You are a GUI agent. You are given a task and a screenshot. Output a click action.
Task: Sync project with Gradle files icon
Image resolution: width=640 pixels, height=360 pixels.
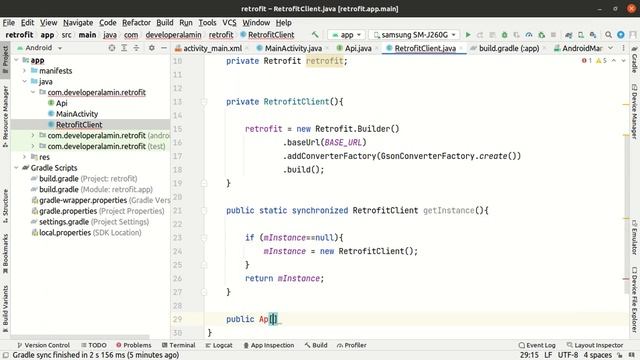coord(569,35)
